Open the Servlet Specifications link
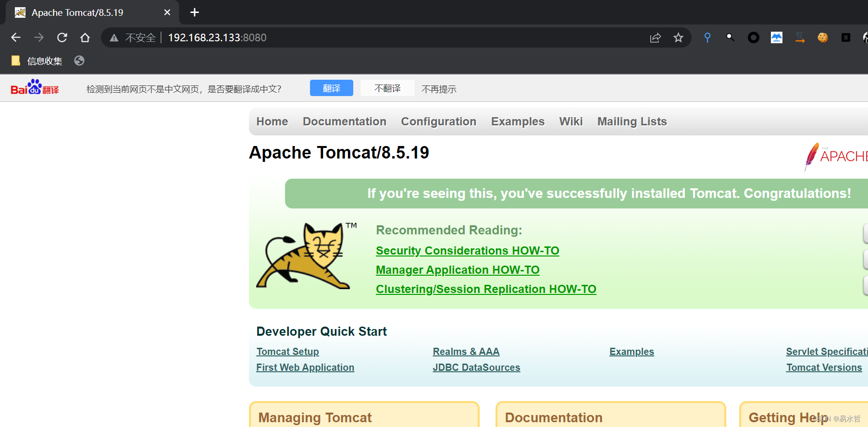 tap(827, 352)
